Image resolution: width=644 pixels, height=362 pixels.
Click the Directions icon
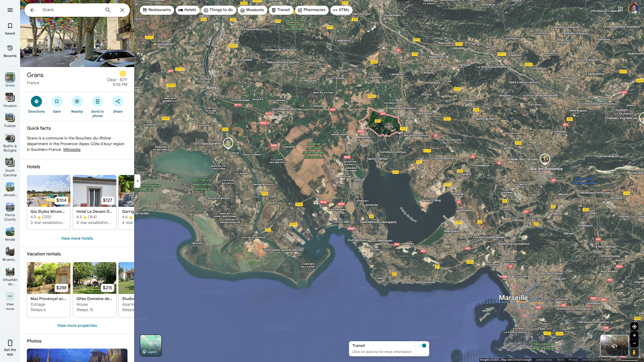click(36, 101)
